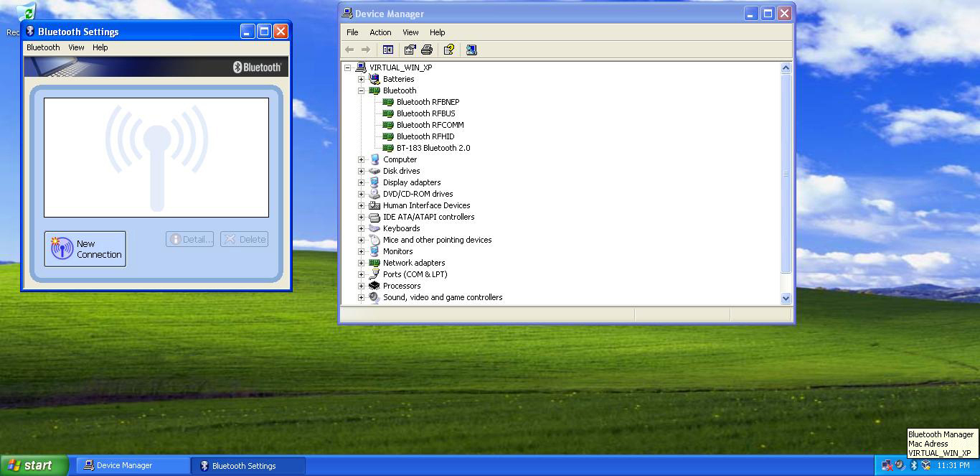Click the Device Manager scroll down arrow
The width and height of the screenshot is (980, 476).
point(786,298)
